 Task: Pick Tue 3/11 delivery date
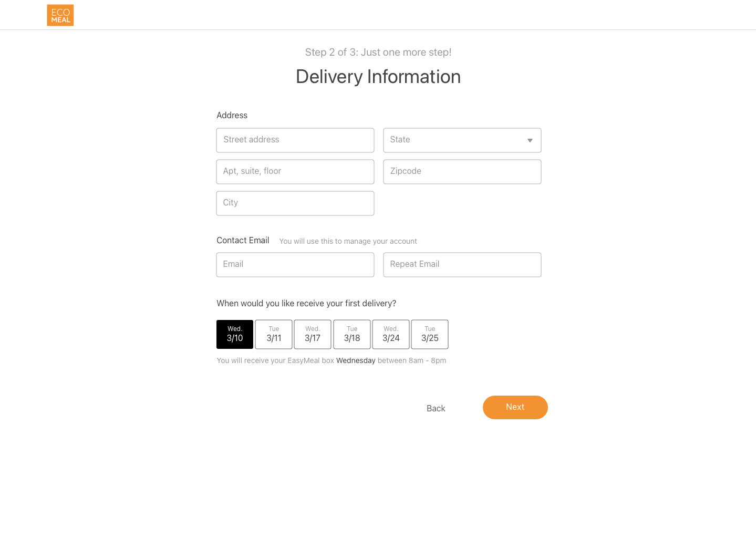274,334
